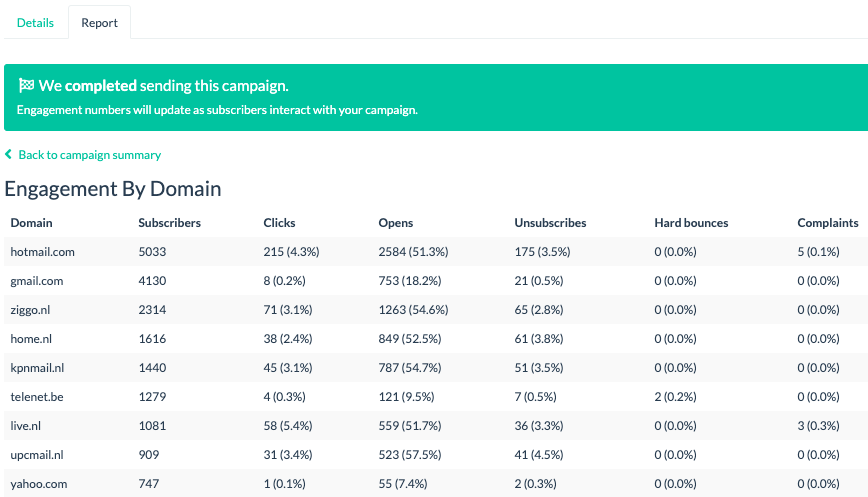Viewport: 868px width, 497px height.
Task: Click 'We completed sending this campaign' banner text
Action: click(x=163, y=86)
